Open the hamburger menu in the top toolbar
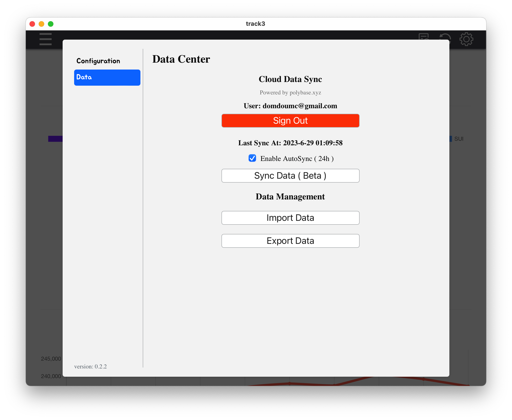The image size is (512, 420). point(45,39)
